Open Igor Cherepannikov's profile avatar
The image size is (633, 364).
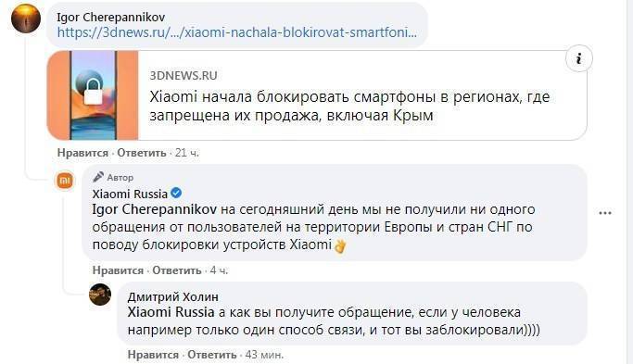coord(26,19)
